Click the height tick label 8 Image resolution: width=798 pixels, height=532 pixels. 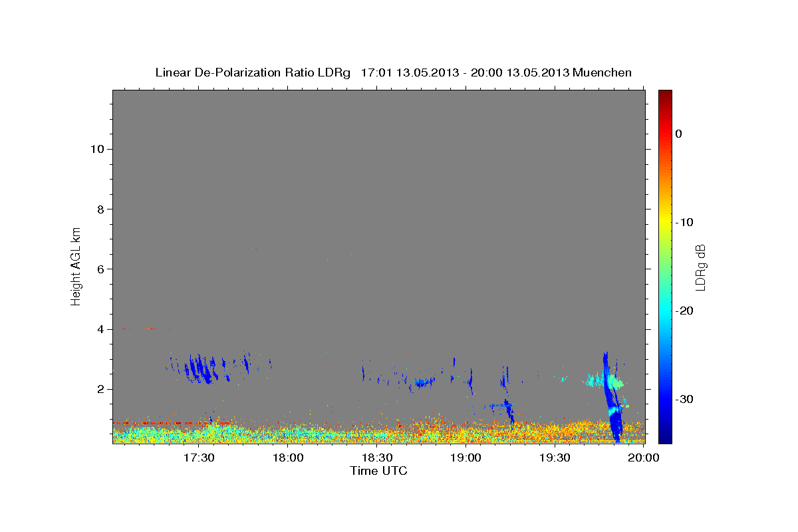pyautogui.click(x=100, y=209)
